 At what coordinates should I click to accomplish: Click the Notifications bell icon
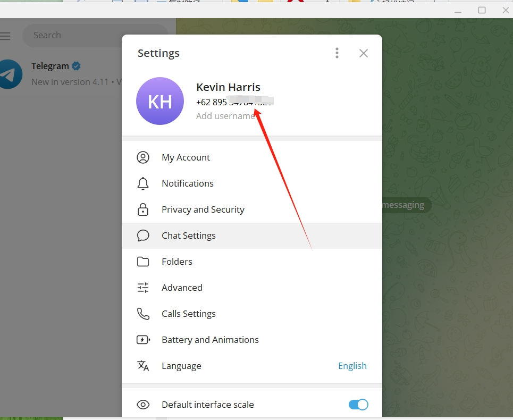[143, 183]
